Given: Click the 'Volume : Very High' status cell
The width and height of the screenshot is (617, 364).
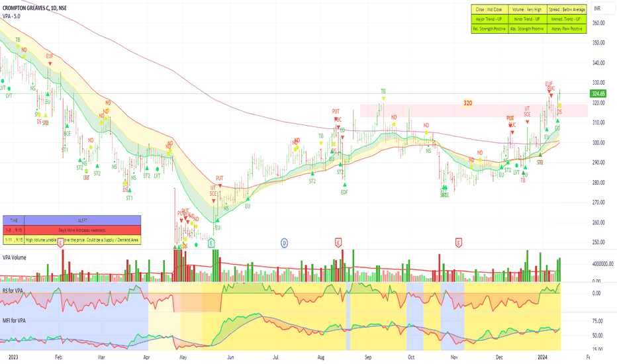Looking at the screenshot, I should tap(527, 9).
